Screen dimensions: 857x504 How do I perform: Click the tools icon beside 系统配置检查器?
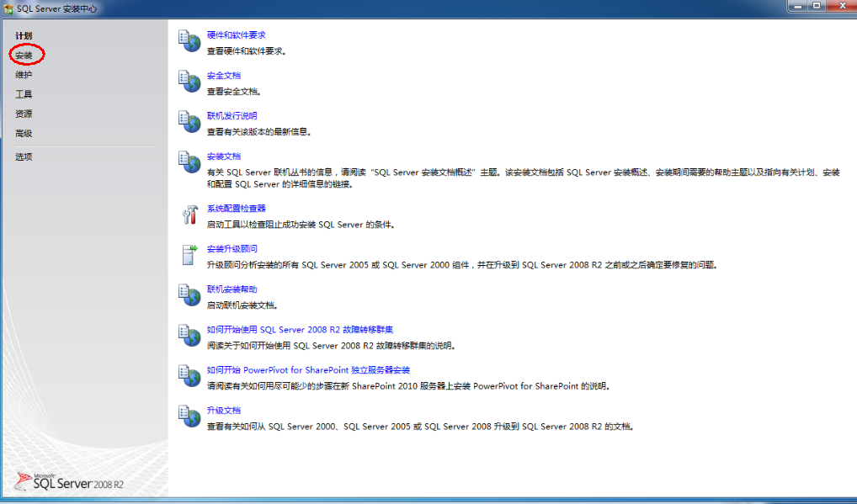[x=189, y=215]
